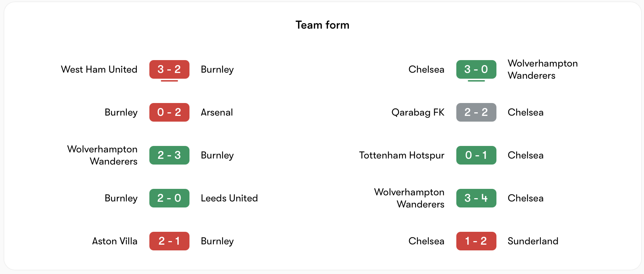This screenshot has width=644, height=274.
Task: Open the Burnley 2-0 Leeds score badge
Action: point(169,198)
